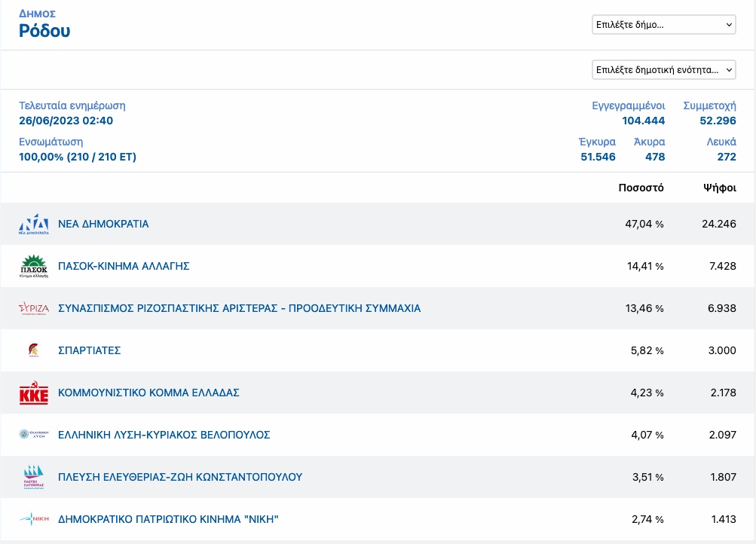Click the 6.938 votes cell
Viewport: 756px width, 544px height.
[722, 308]
